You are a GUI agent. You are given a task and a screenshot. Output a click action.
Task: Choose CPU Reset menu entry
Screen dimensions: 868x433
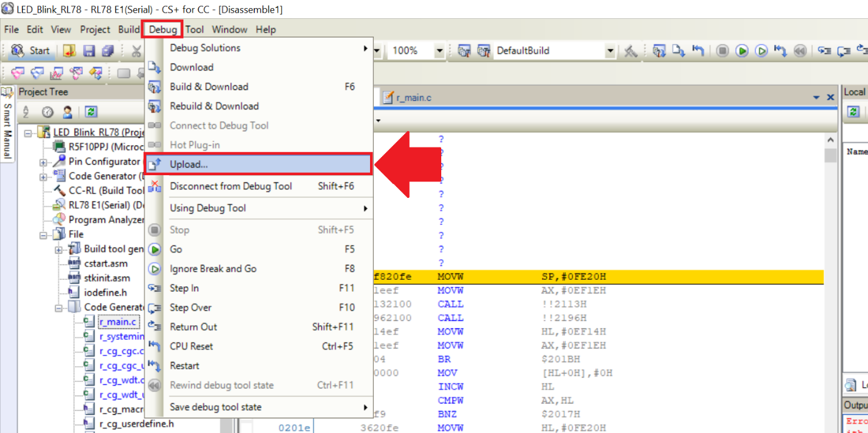pos(258,346)
